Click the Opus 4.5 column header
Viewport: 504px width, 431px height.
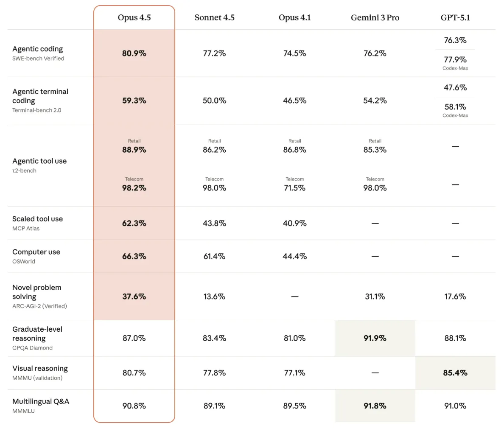point(134,18)
